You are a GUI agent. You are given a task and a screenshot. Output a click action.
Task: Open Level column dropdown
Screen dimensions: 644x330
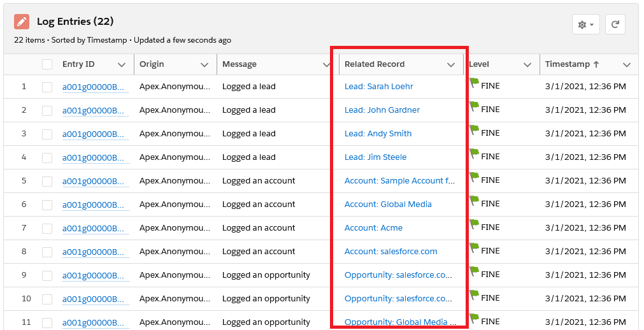coord(527,64)
